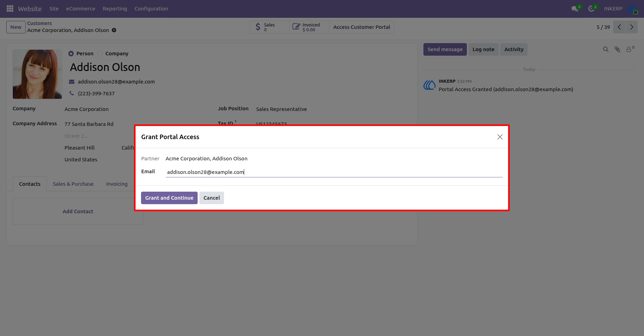Select the Person radio button
The image size is (644, 336).
[x=71, y=54]
